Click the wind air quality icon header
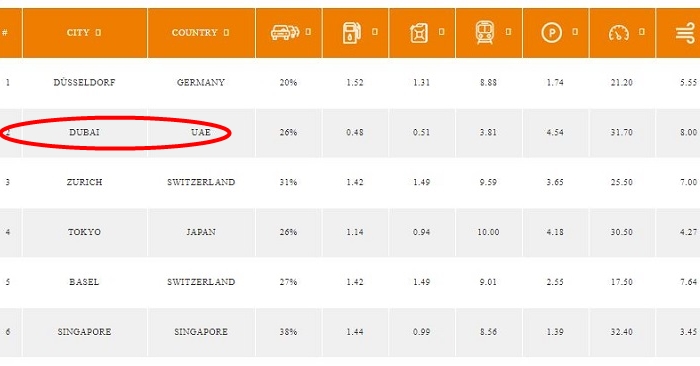The height and width of the screenshot is (366, 700). pos(686,33)
